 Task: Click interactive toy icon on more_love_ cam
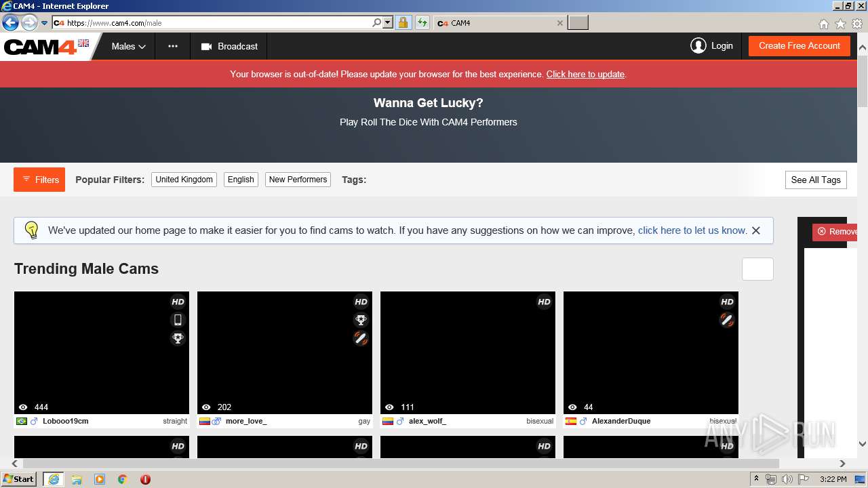[x=361, y=338]
